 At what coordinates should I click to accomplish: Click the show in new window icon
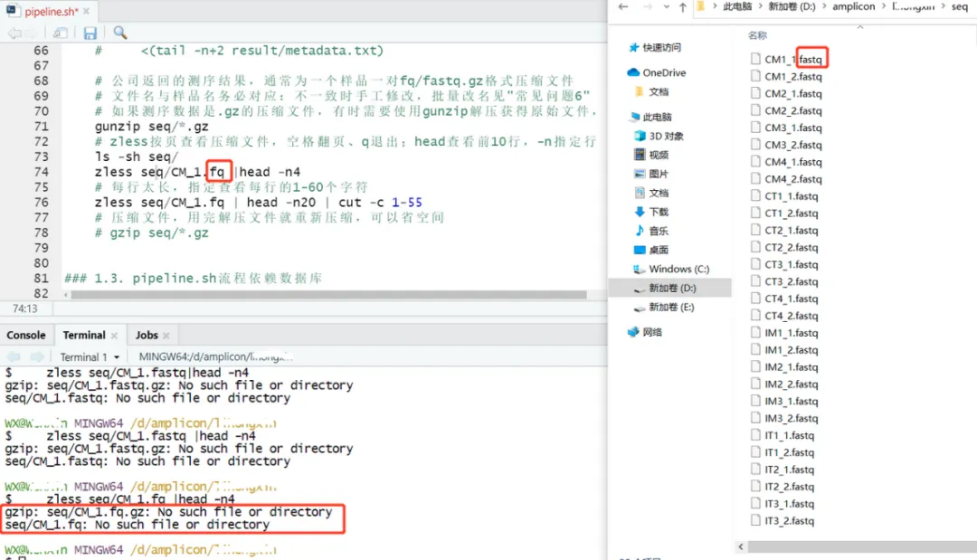(61, 33)
